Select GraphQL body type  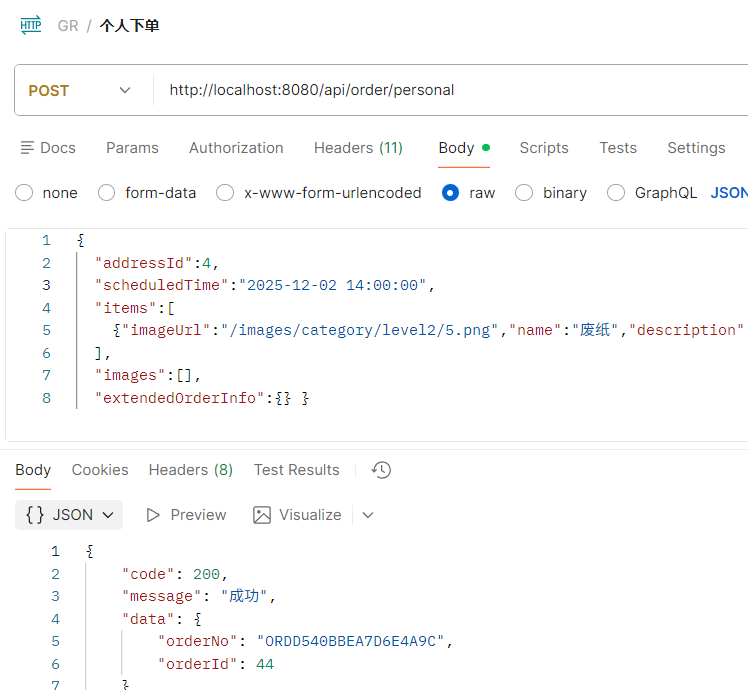616,193
